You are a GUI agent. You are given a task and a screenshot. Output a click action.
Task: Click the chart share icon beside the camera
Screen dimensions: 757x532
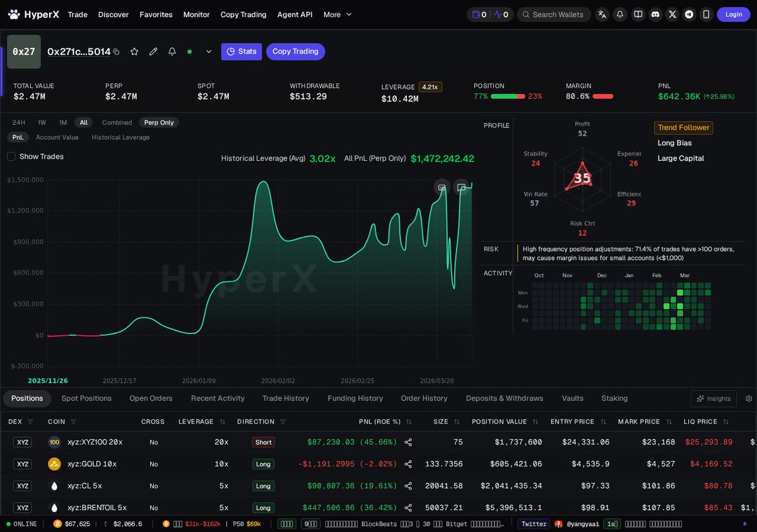point(461,187)
